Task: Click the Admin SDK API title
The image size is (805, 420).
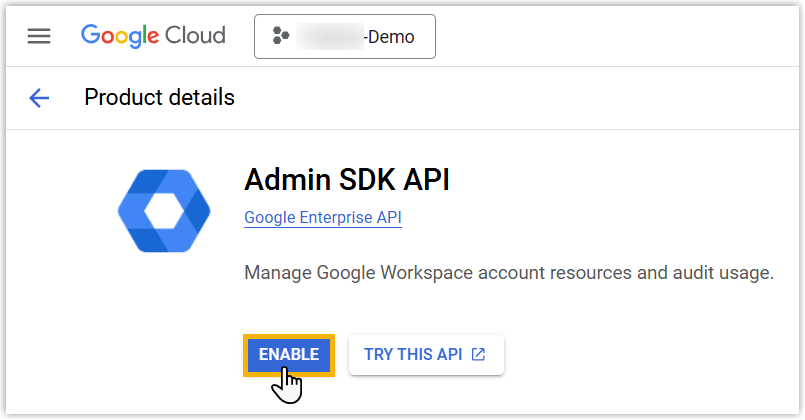Action: [347, 180]
